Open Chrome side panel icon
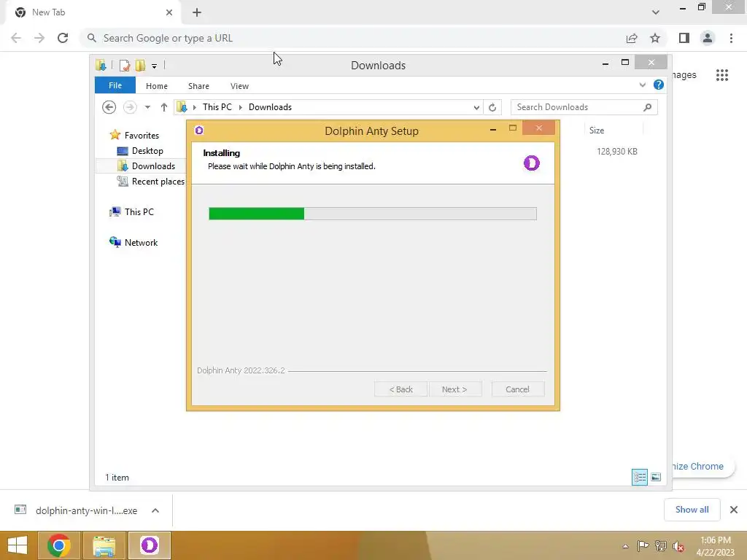Screen dimensions: 747x560 tap(684, 38)
